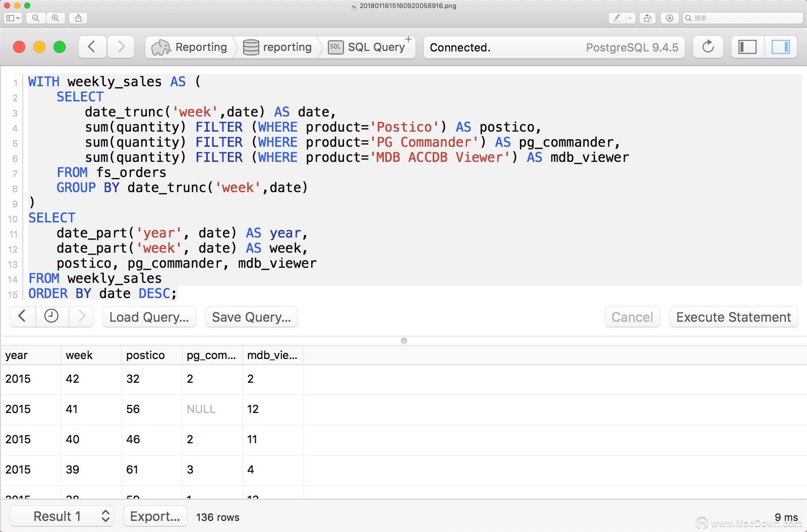Open the Result 1 selector dropdown
Image resolution: width=807 pixels, height=532 pixels.
click(x=62, y=516)
